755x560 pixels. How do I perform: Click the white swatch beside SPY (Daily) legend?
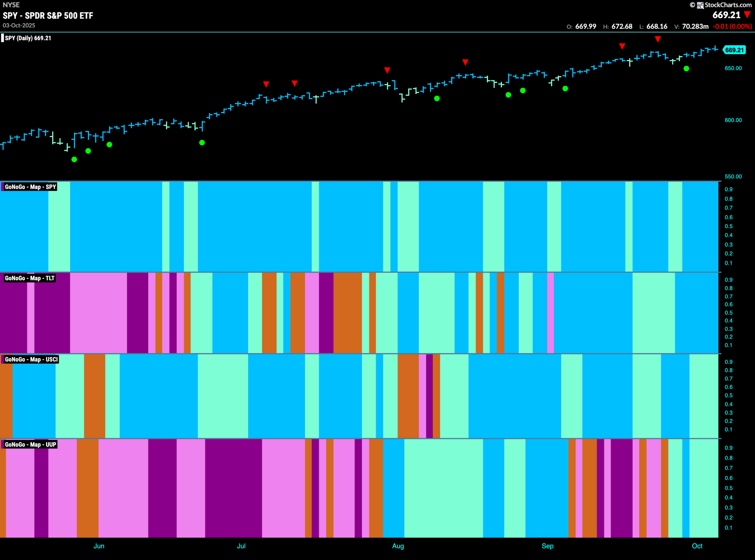(x=3, y=38)
